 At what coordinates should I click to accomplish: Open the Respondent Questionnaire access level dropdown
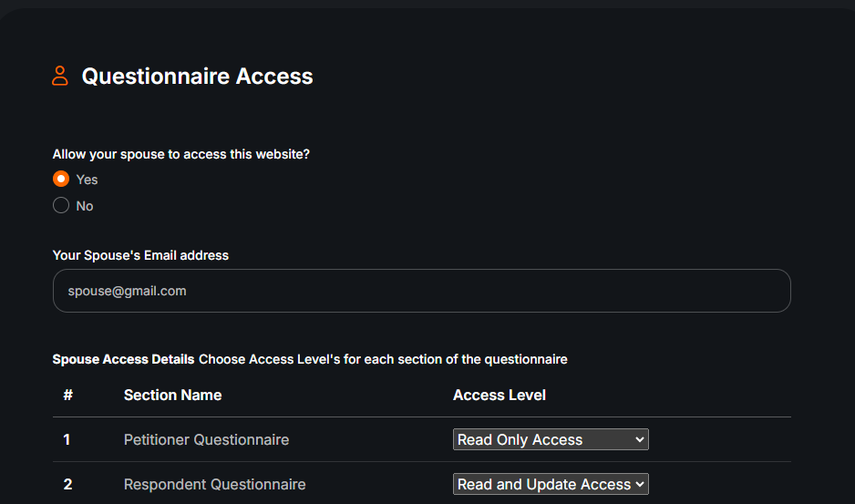tap(551, 484)
